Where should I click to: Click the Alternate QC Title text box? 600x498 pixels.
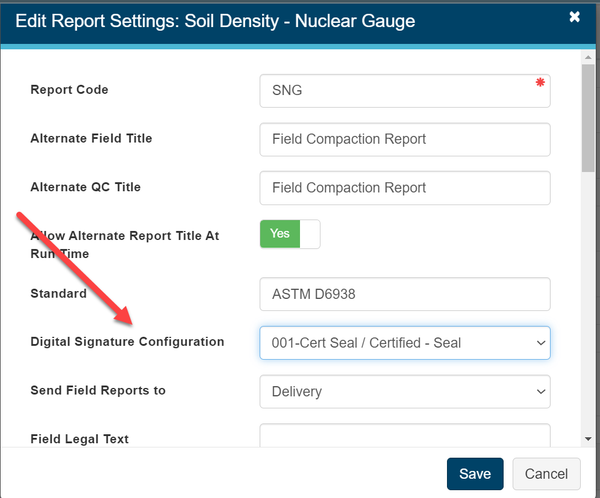pos(404,188)
